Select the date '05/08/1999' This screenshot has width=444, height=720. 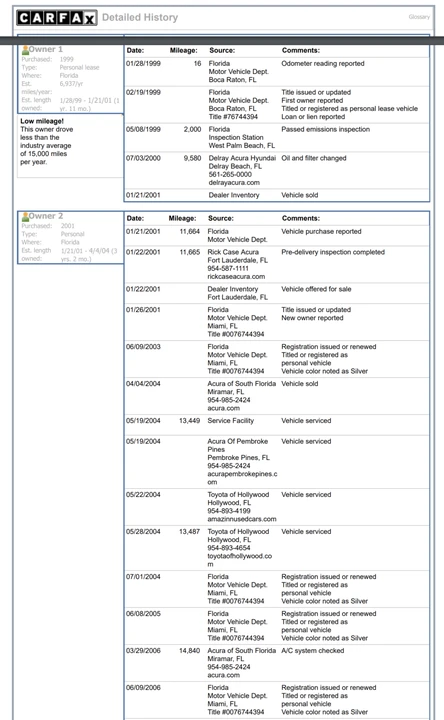pos(143,129)
